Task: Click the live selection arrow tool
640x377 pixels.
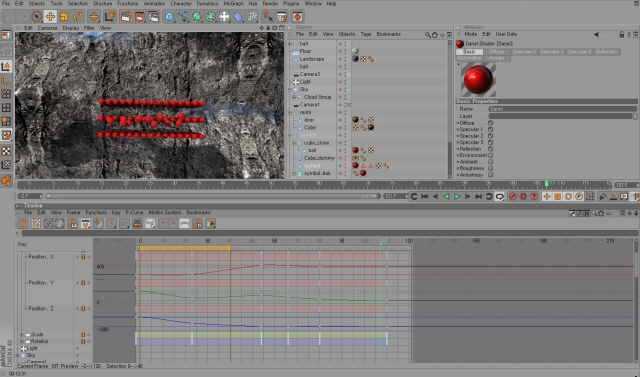Action: coord(36,17)
